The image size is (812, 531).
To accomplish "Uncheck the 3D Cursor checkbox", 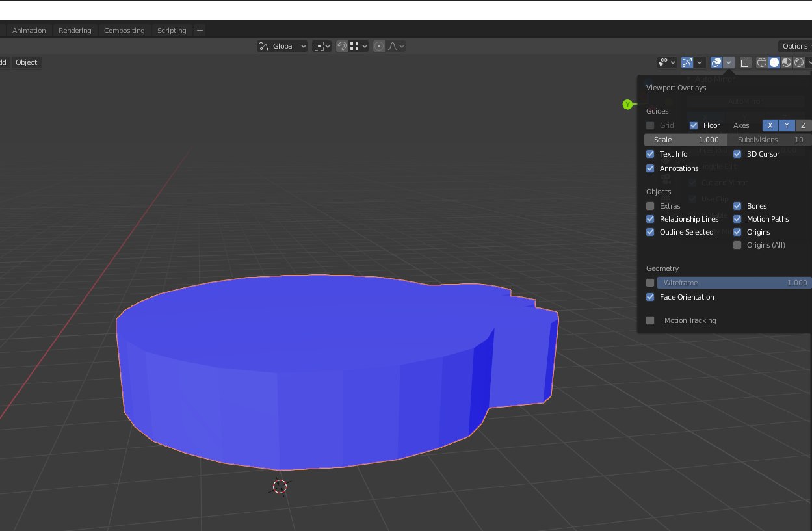I will click(x=737, y=154).
